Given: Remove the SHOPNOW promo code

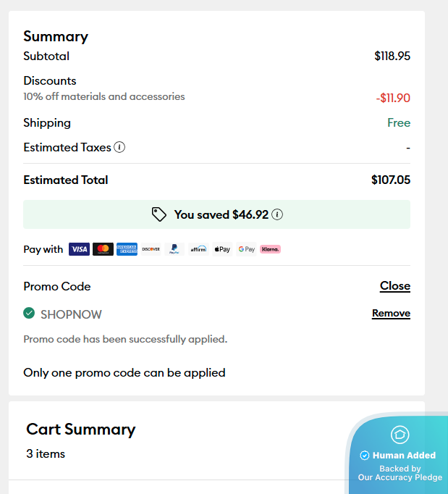Looking at the screenshot, I should click(x=391, y=314).
